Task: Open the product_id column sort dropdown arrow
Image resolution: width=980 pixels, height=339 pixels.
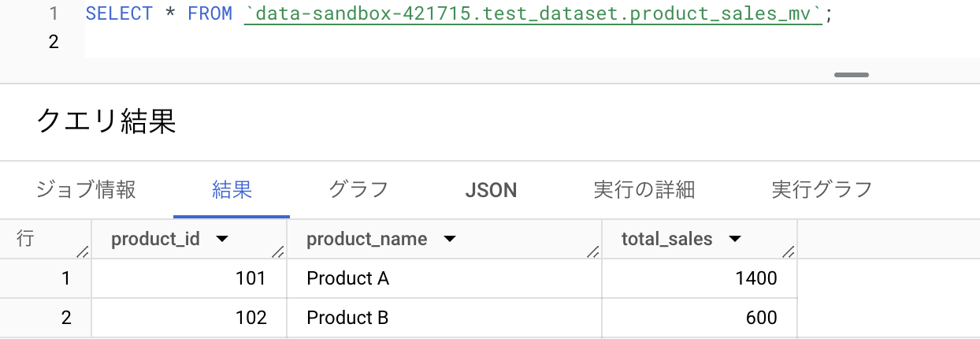Action: click(x=221, y=240)
